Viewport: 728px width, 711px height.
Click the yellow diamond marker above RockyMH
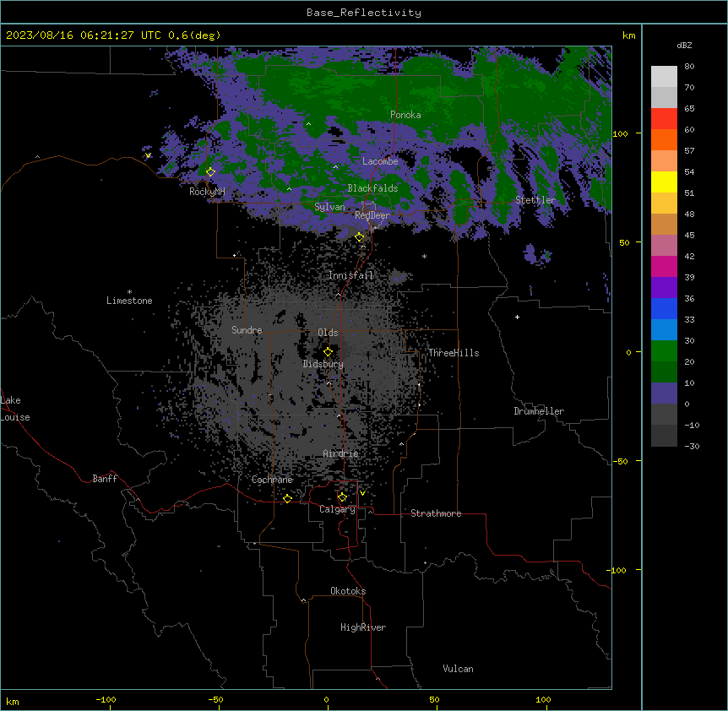click(x=210, y=171)
